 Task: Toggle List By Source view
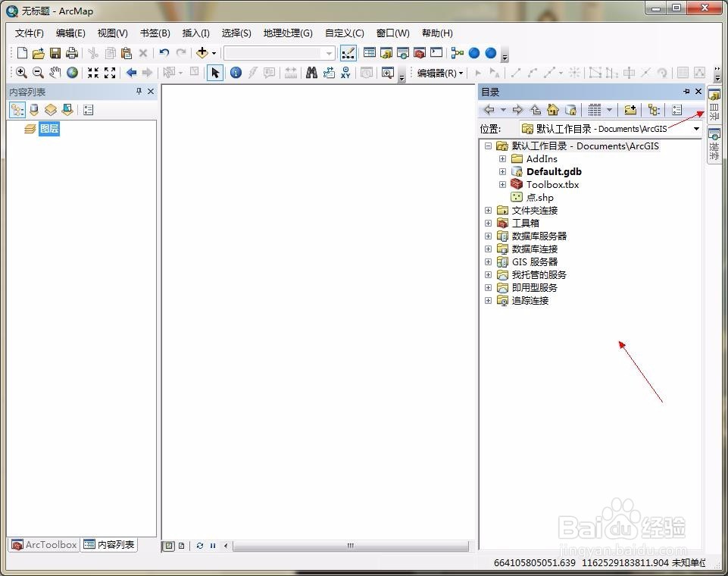[34, 110]
